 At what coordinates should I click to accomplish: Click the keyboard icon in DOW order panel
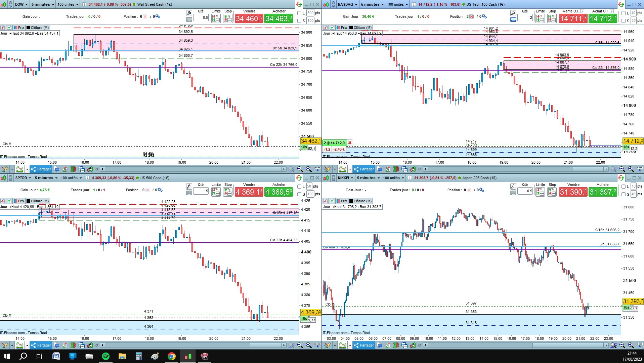point(189,20)
